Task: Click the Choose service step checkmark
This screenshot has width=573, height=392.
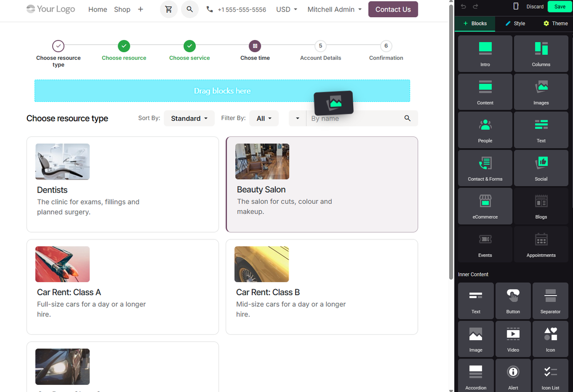Action: (189, 46)
